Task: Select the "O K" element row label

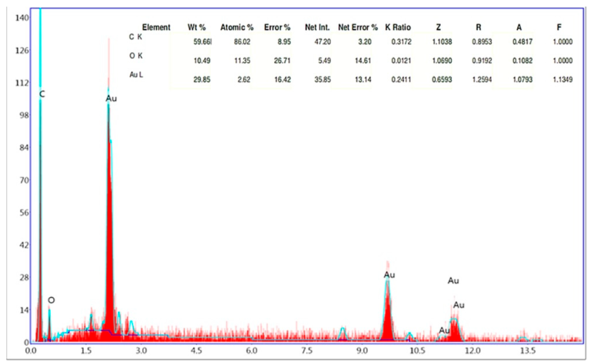Action: (x=136, y=56)
